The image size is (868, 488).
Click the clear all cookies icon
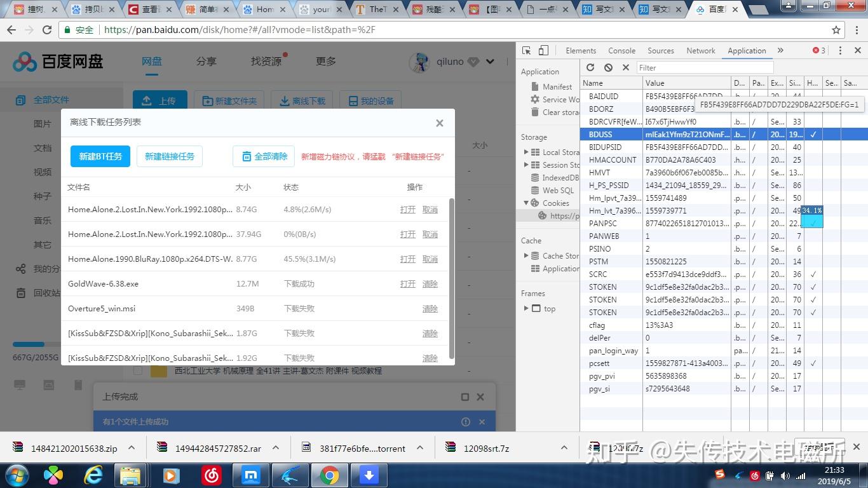tap(608, 67)
